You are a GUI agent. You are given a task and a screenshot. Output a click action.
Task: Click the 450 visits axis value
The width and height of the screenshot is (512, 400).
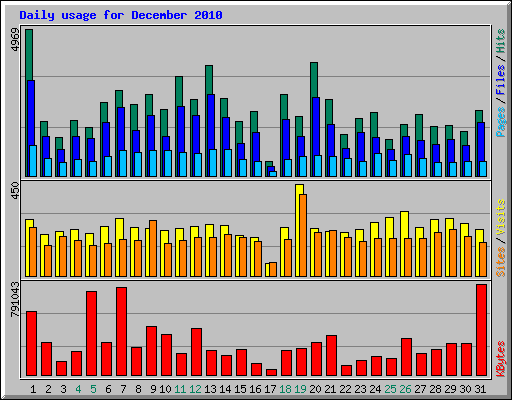click(15, 191)
